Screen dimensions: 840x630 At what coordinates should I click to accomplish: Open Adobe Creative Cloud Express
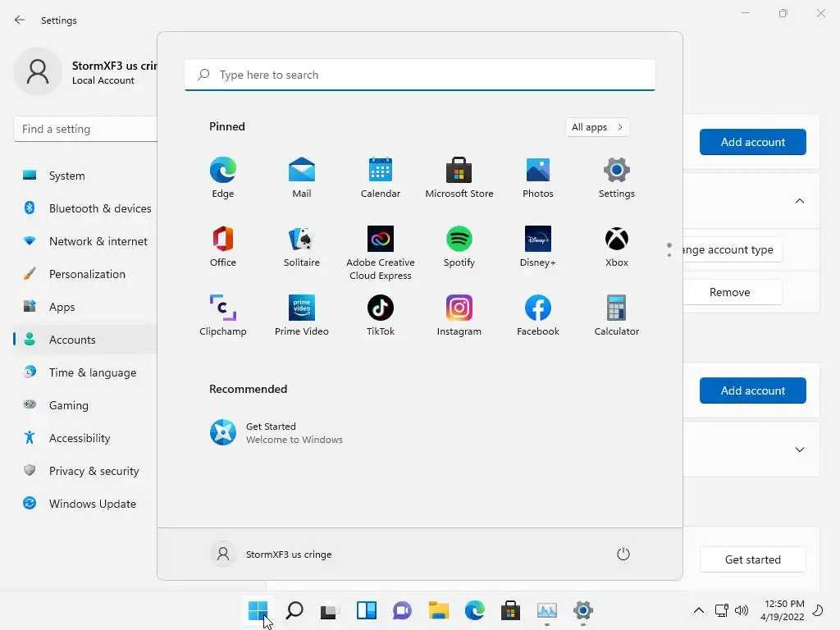coord(381,253)
